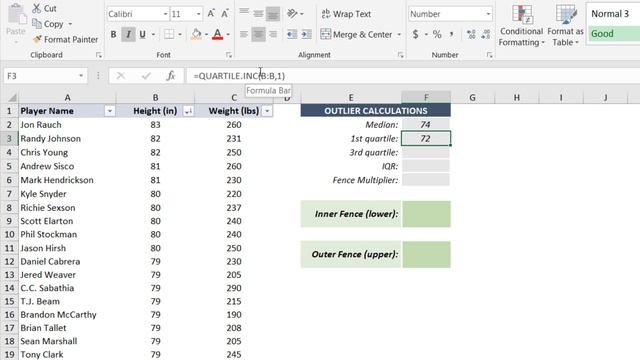Toggle Bold formatting

(113, 34)
